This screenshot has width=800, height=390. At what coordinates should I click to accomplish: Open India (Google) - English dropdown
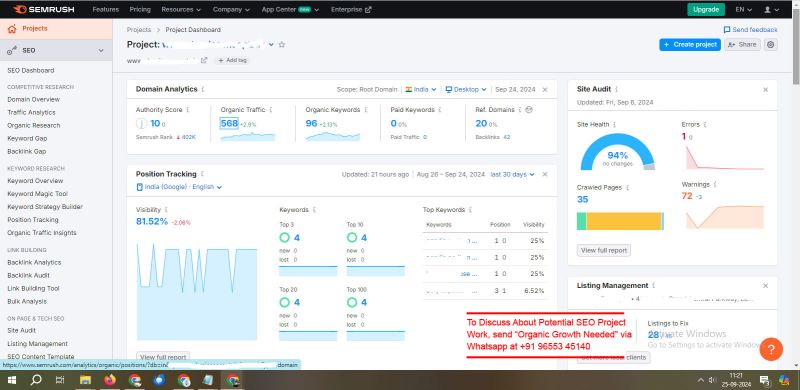(x=179, y=187)
